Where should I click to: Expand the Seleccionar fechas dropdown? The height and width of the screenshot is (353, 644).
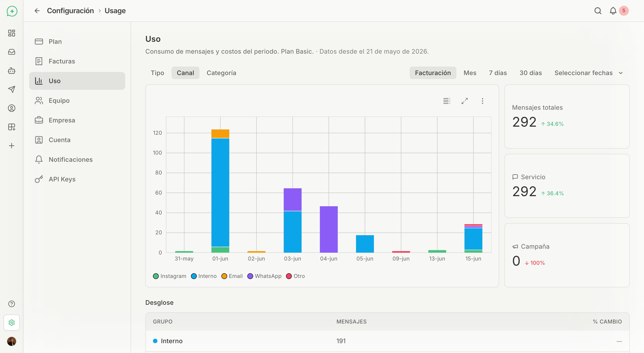coord(589,73)
